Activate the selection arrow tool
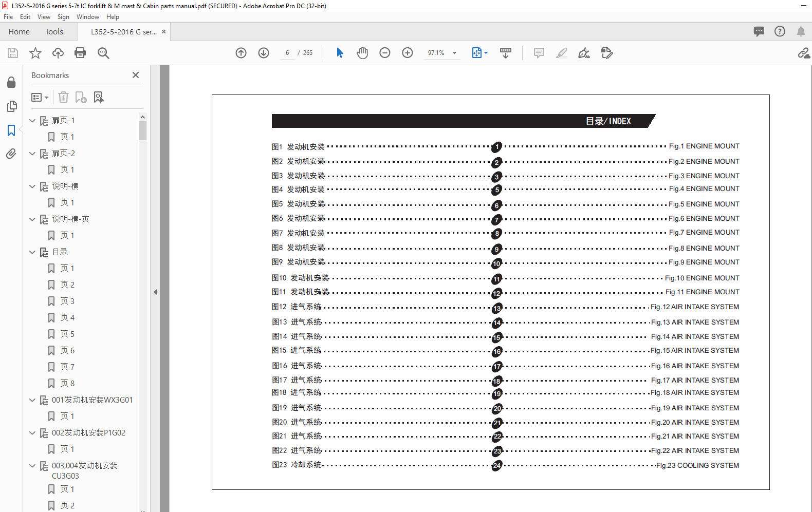This screenshot has width=812, height=512. click(340, 53)
